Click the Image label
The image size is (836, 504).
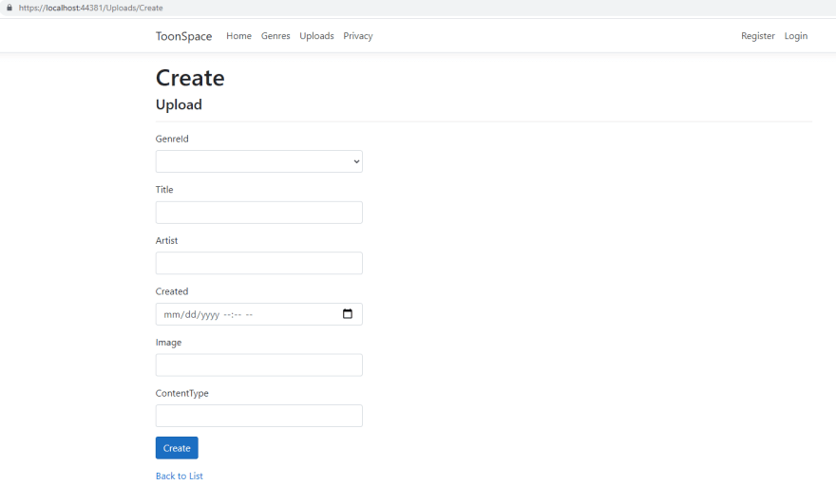tap(168, 343)
